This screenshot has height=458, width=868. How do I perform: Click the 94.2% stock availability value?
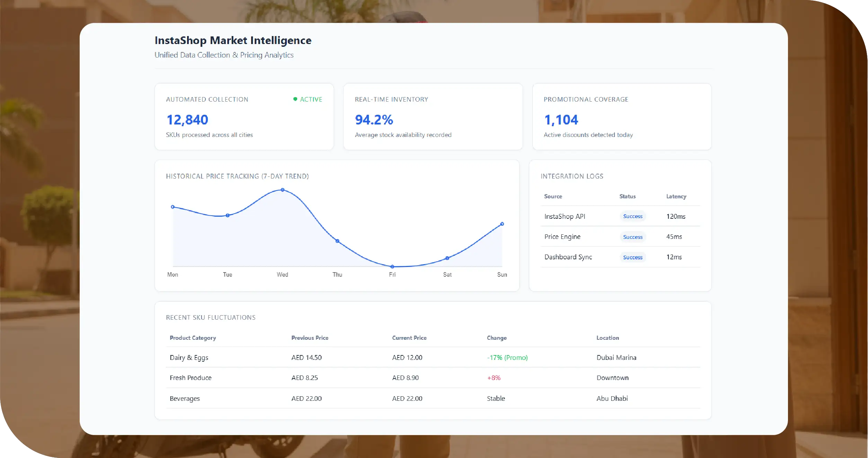(374, 120)
